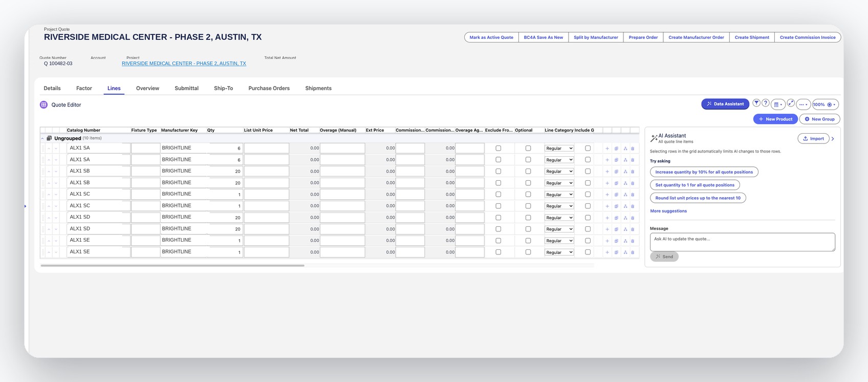Screen dimensions: 868x382
Task: Check Exclude From box in second ALX1 SC row
Action: (498, 206)
